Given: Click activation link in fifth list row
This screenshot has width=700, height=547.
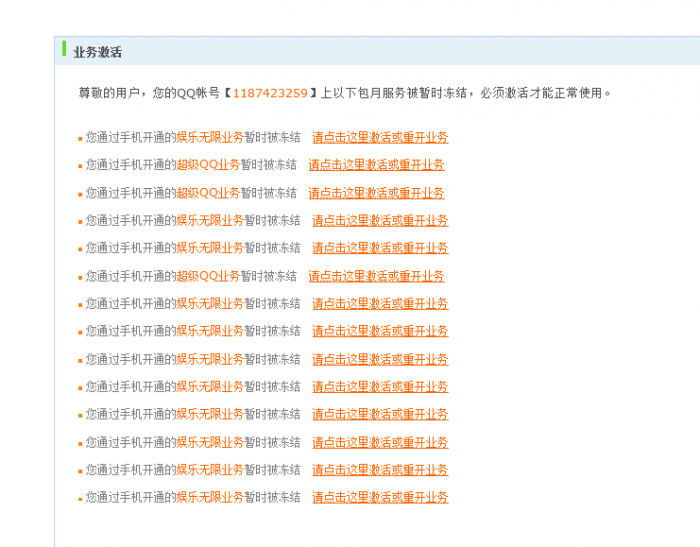Looking at the screenshot, I should click(380, 248).
